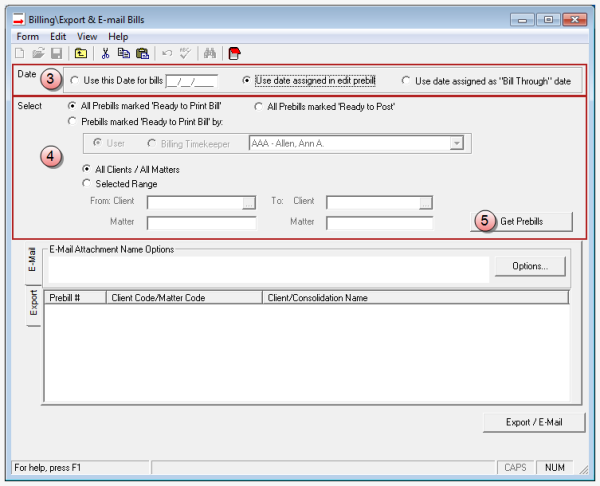Click the New document toolbar icon

click(x=20, y=53)
